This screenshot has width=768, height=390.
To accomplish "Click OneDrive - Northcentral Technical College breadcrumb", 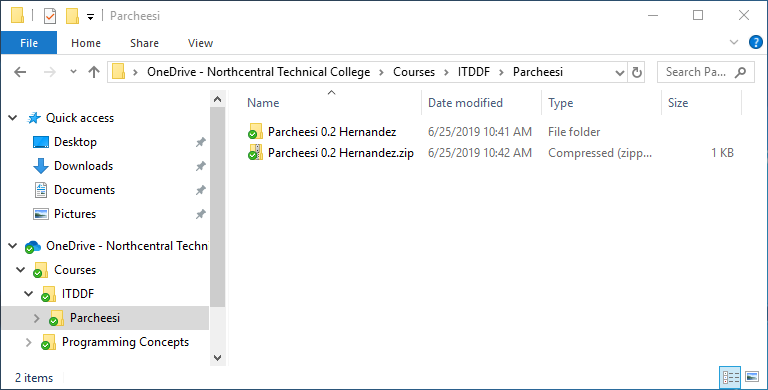I will pyautogui.click(x=259, y=72).
